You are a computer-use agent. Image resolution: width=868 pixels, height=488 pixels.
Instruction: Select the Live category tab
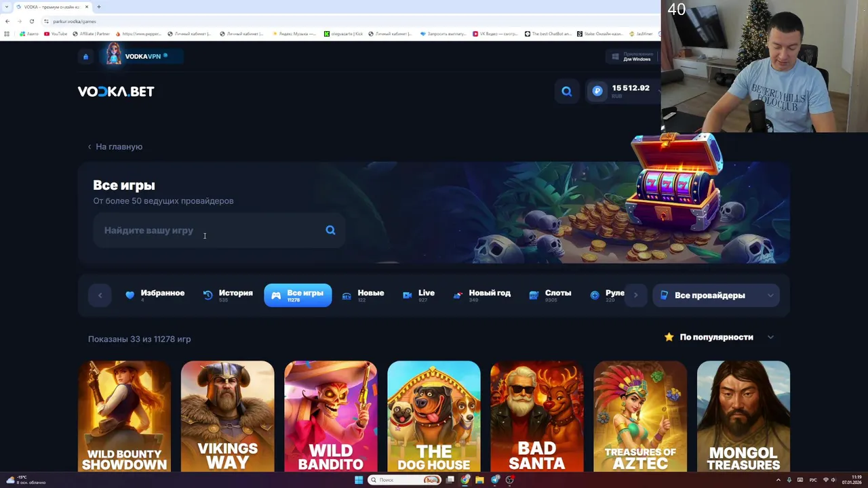(419, 295)
